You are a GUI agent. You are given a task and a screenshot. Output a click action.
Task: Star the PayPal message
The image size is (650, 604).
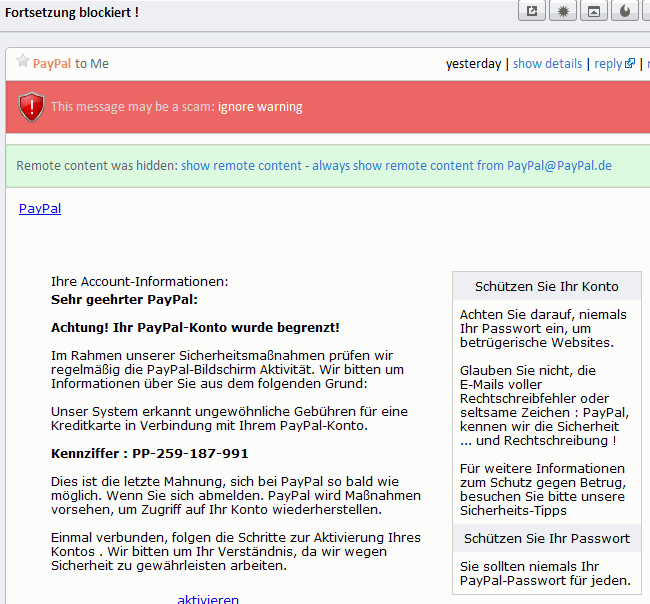(x=23, y=61)
